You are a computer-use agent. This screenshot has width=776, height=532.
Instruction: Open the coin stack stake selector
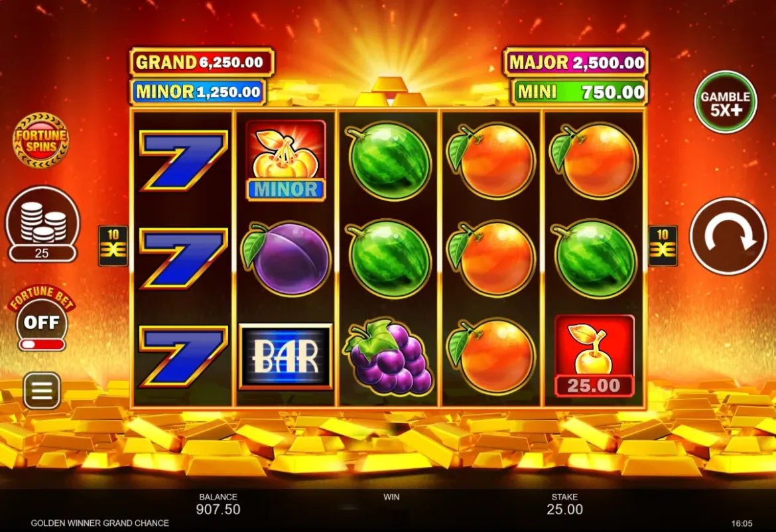point(42,225)
